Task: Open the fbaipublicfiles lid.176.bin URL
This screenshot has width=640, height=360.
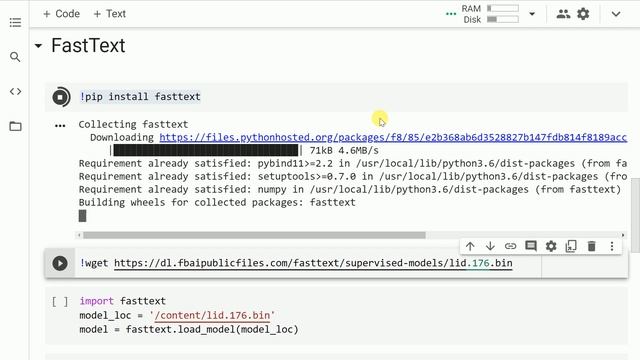Action: pyautogui.click(x=313, y=263)
